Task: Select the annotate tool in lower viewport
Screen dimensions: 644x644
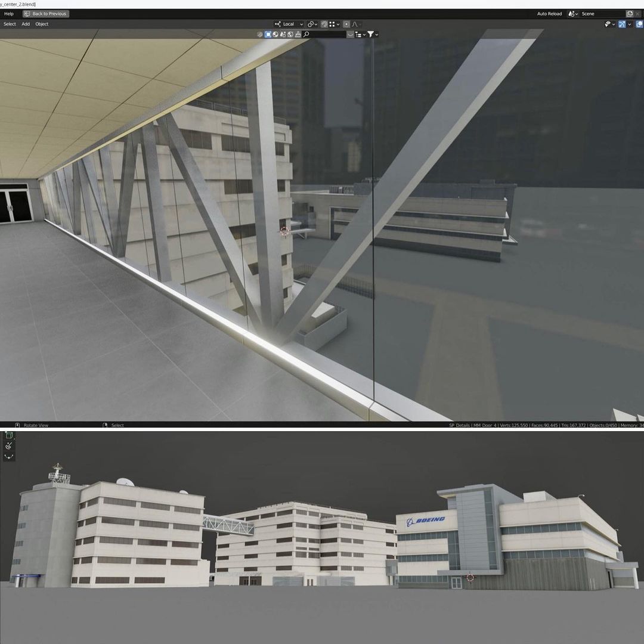Action: [9, 446]
